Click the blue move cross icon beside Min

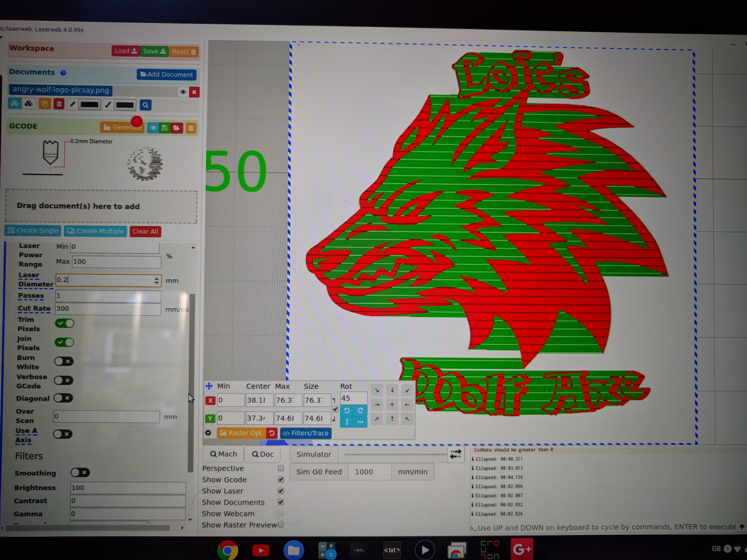pos(209,386)
